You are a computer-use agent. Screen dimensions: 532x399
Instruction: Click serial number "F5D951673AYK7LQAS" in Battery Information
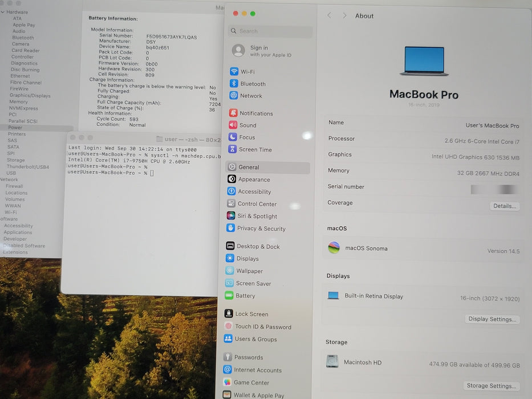click(x=171, y=37)
